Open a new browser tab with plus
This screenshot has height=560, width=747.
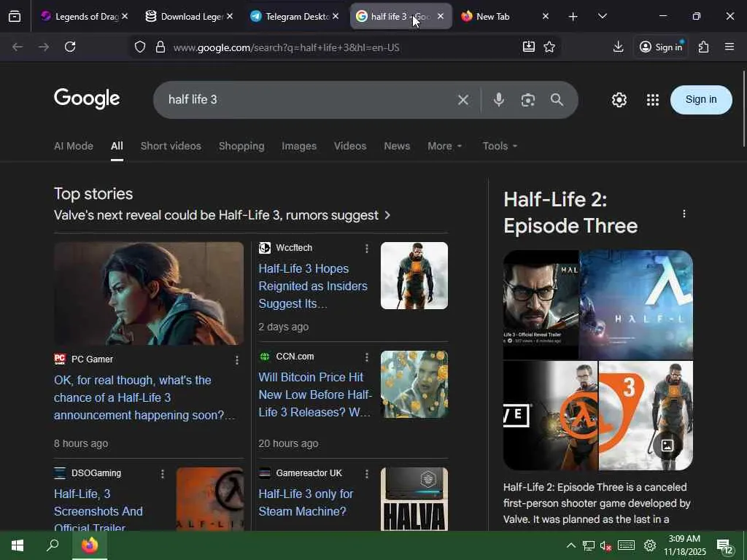[x=573, y=17]
